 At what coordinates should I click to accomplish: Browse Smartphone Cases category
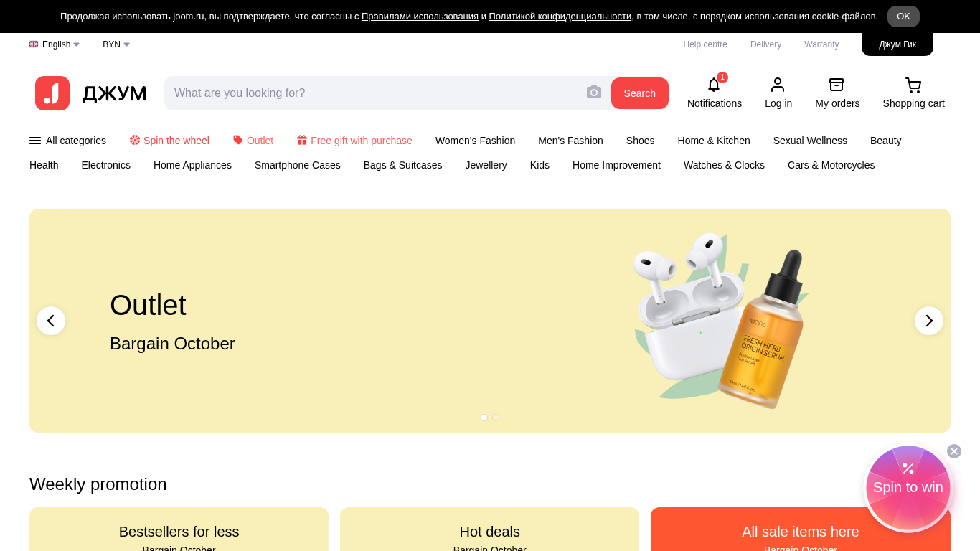tap(298, 165)
